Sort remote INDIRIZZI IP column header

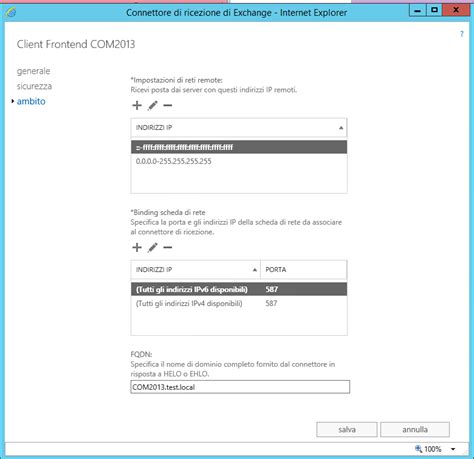(x=239, y=128)
